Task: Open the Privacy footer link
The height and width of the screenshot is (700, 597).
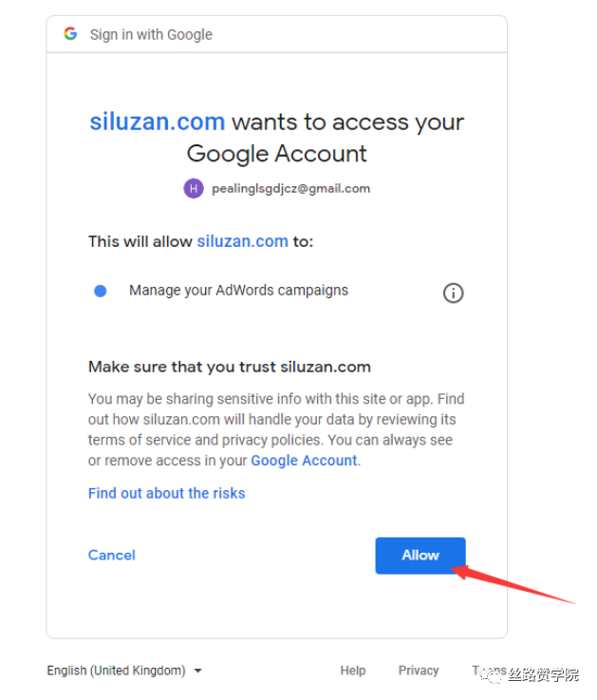Action: click(419, 671)
